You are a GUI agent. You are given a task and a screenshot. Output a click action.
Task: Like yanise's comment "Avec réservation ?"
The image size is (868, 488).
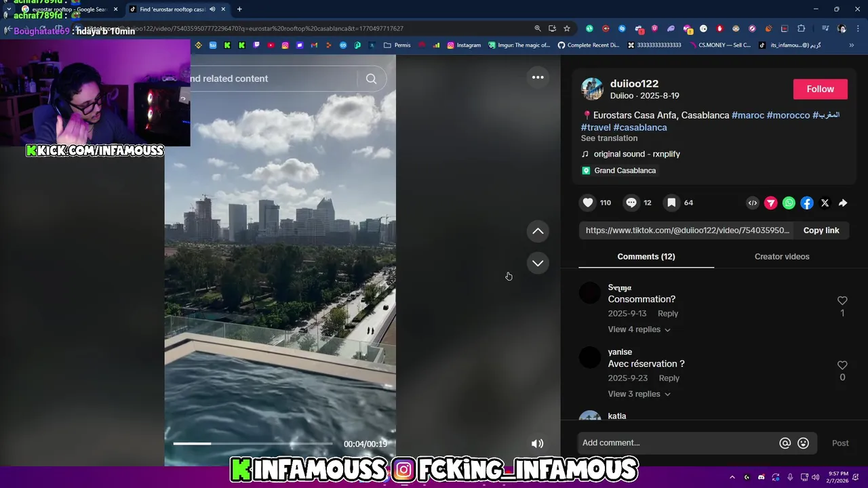tap(842, 365)
